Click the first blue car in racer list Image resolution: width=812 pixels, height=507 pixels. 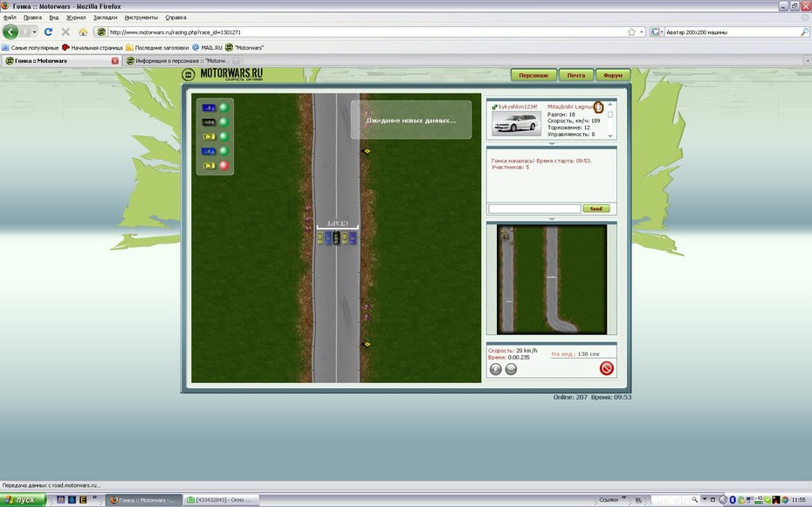209,107
